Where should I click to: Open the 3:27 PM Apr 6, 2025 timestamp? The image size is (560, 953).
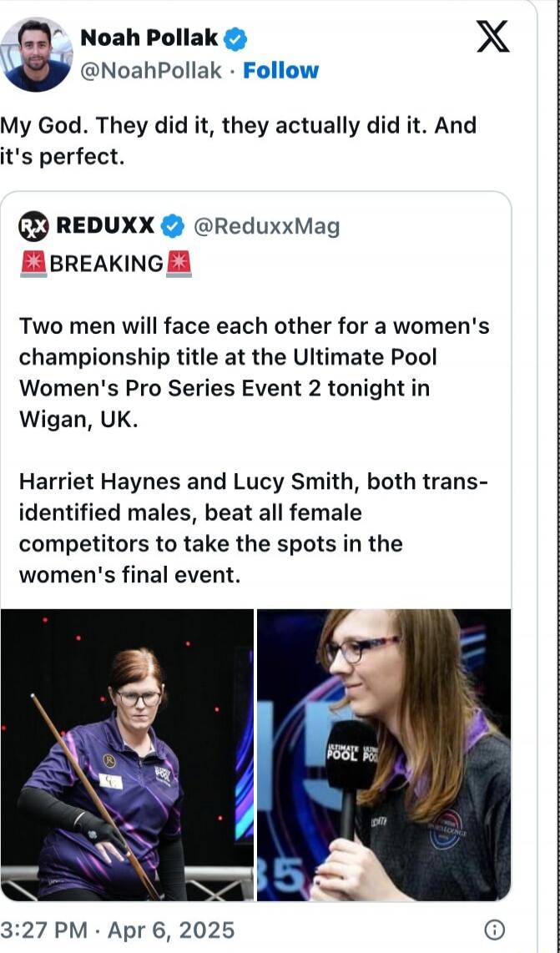pos(117,930)
